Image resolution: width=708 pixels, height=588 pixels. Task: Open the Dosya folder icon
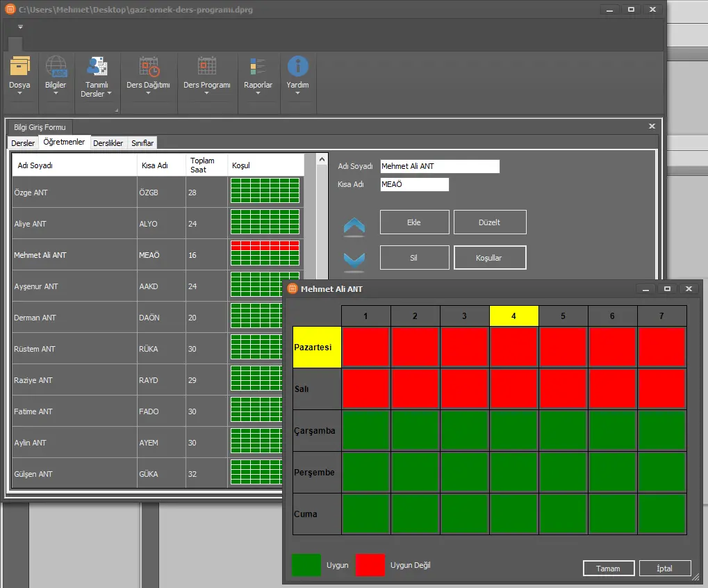[x=20, y=67]
